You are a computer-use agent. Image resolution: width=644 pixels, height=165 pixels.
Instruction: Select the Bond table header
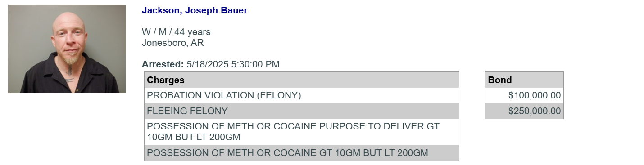[524, 80]
